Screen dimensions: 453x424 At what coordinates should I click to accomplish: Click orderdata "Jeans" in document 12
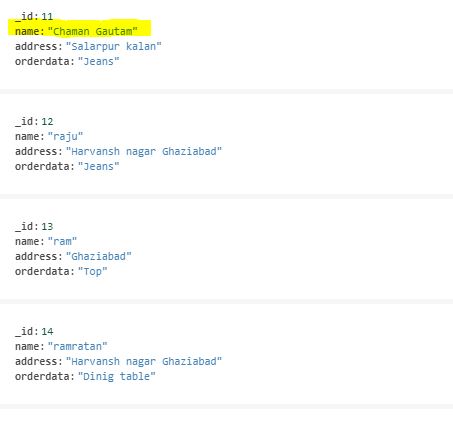[98, 166]
